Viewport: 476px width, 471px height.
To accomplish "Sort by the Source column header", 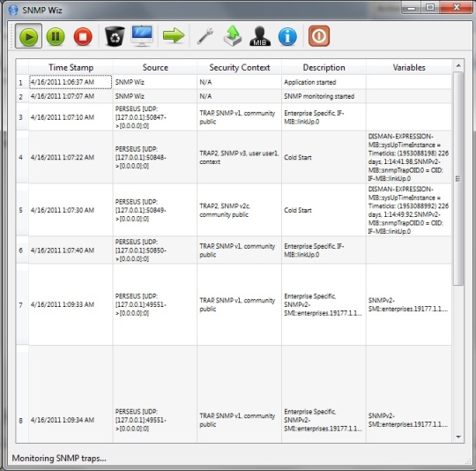I will pyautogui.click(x=155, y=67).
